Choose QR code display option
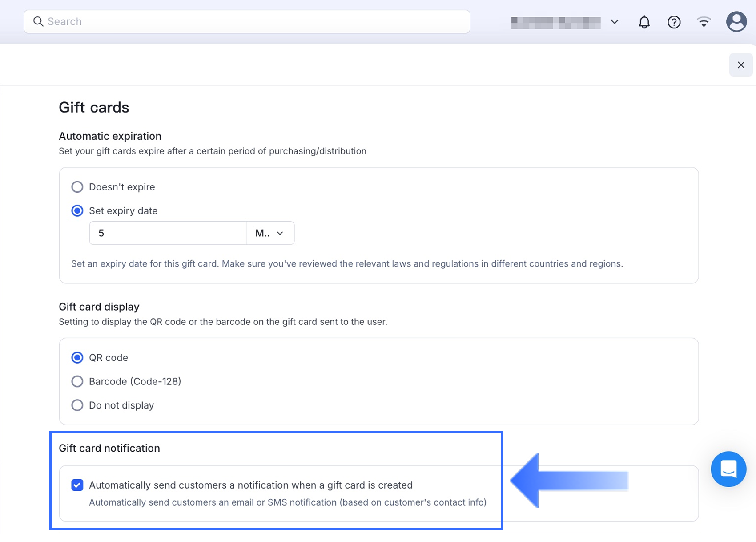 [x=77, y=358]
